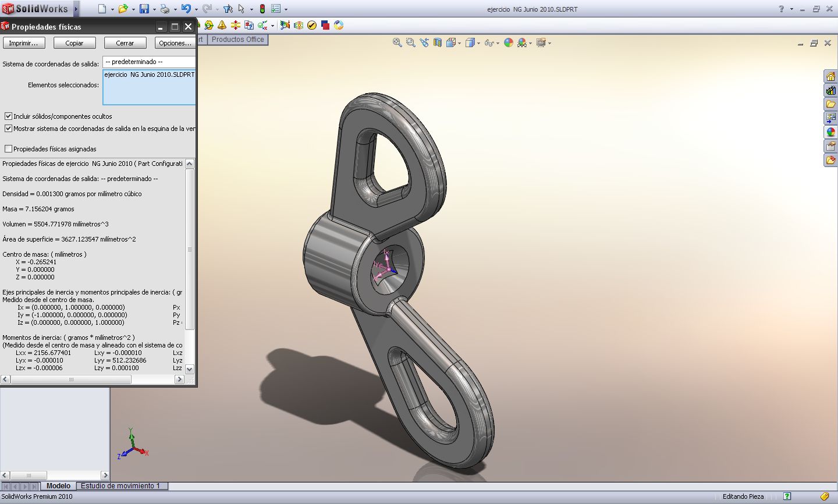Click the Opciones... button
838x504 pixels.
coord(175,43)
